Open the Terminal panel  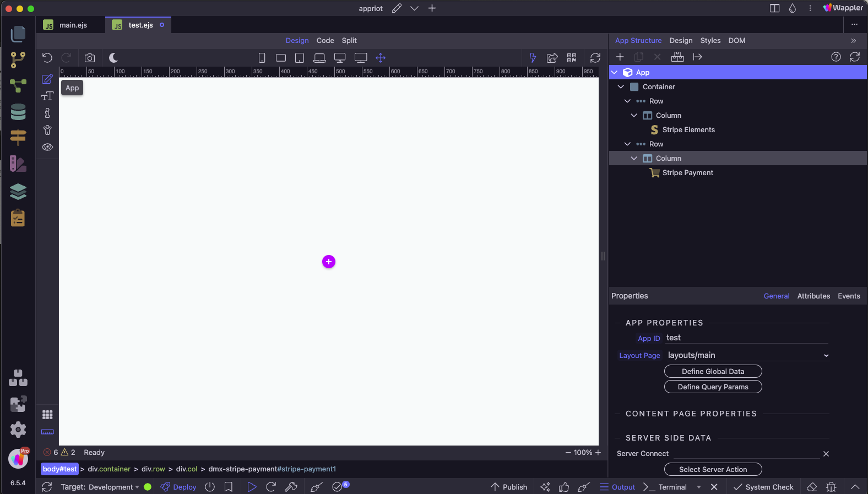click(x=665, y=487)
